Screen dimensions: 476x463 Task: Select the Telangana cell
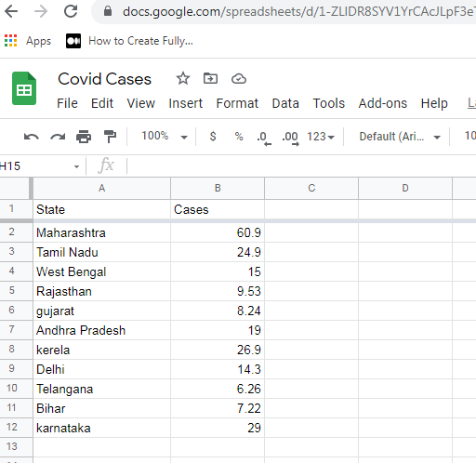[101, 389]
